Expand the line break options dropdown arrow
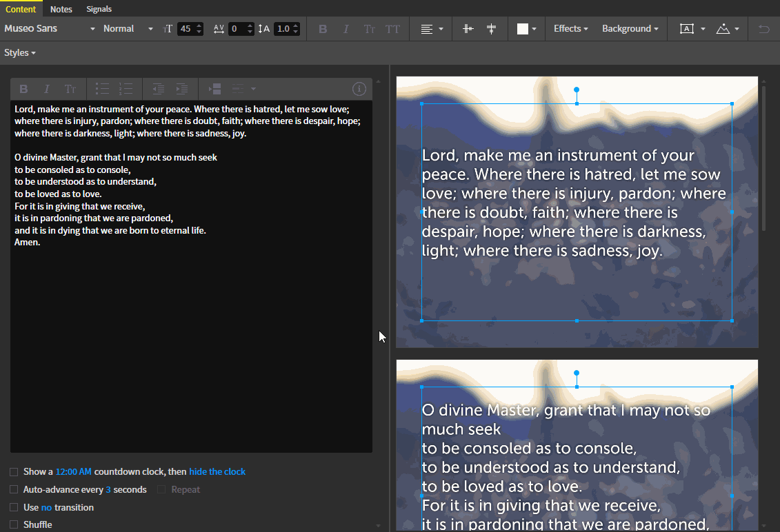The image size is (780, 532). coord(253,89)
